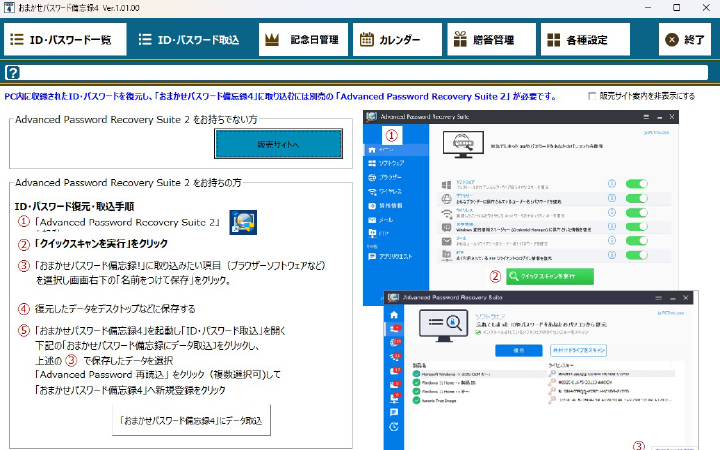Toggle the license key scan checkbox under ソフトウェア heading

pos(478,332)
